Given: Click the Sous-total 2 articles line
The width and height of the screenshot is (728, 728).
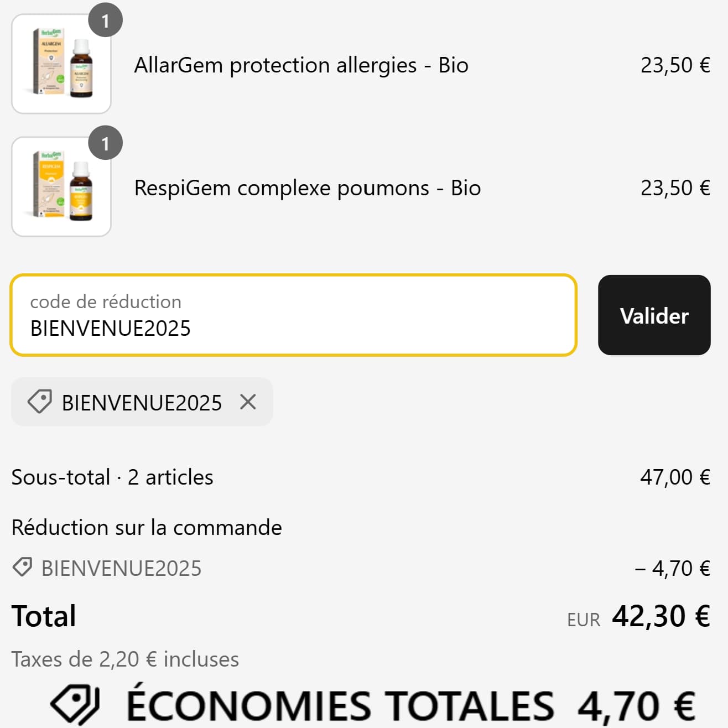Looking at the screenshot, I should [112, 476].
